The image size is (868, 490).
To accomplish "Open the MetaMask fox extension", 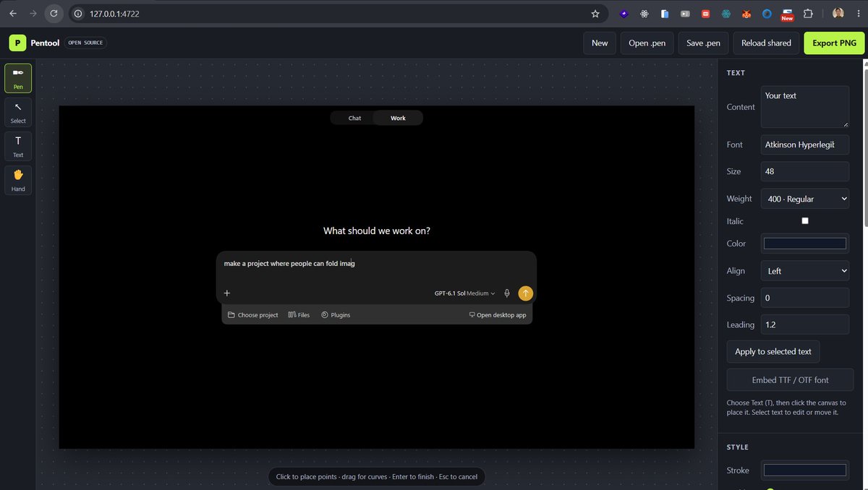I will point(747,13).
